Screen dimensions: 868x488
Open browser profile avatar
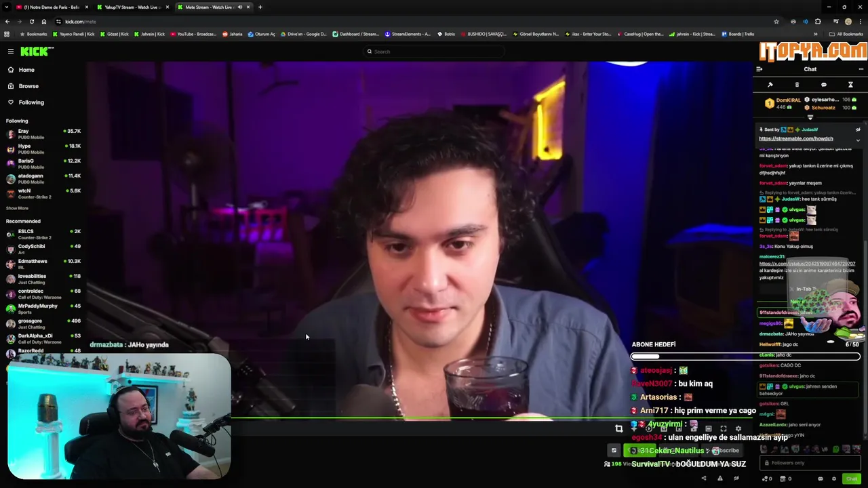pos(848,22)
